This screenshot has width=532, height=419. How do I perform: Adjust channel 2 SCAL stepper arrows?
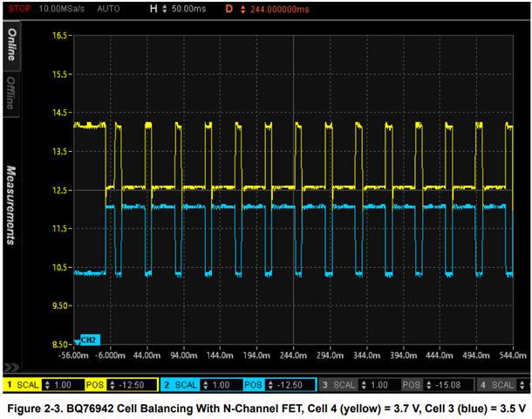tap(205, 385)
